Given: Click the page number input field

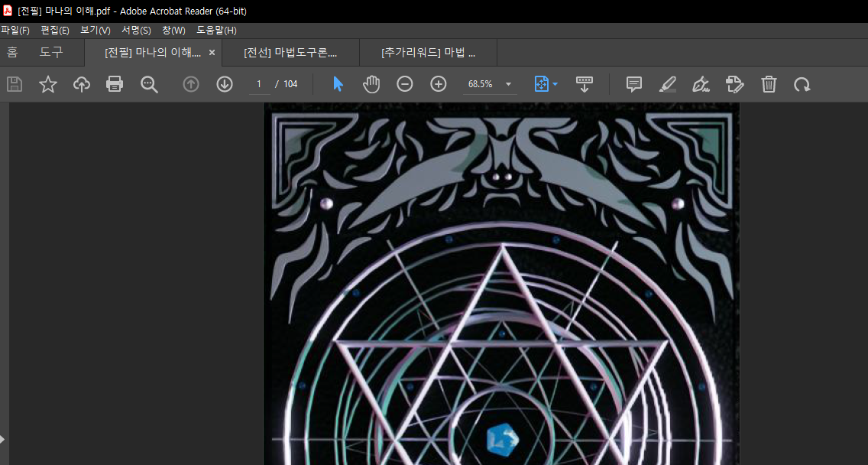Looking at the screenshot, I should click(260, 84).
